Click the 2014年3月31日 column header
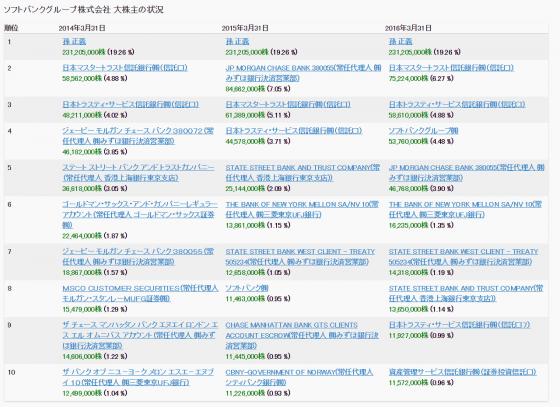560x407 pixels. [82, 28]
